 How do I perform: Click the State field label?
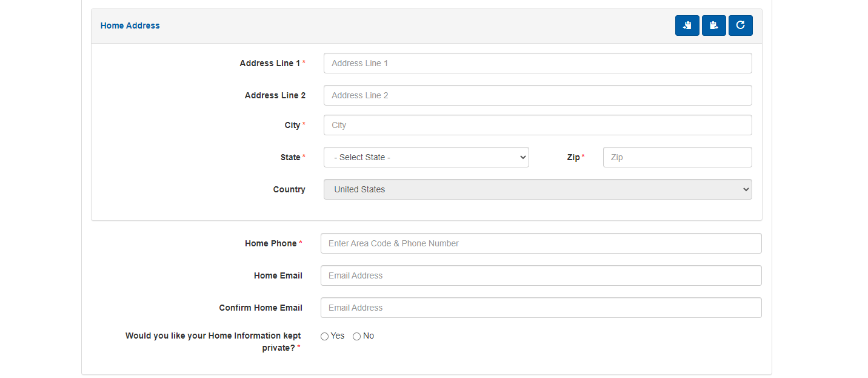coord(290,157)
